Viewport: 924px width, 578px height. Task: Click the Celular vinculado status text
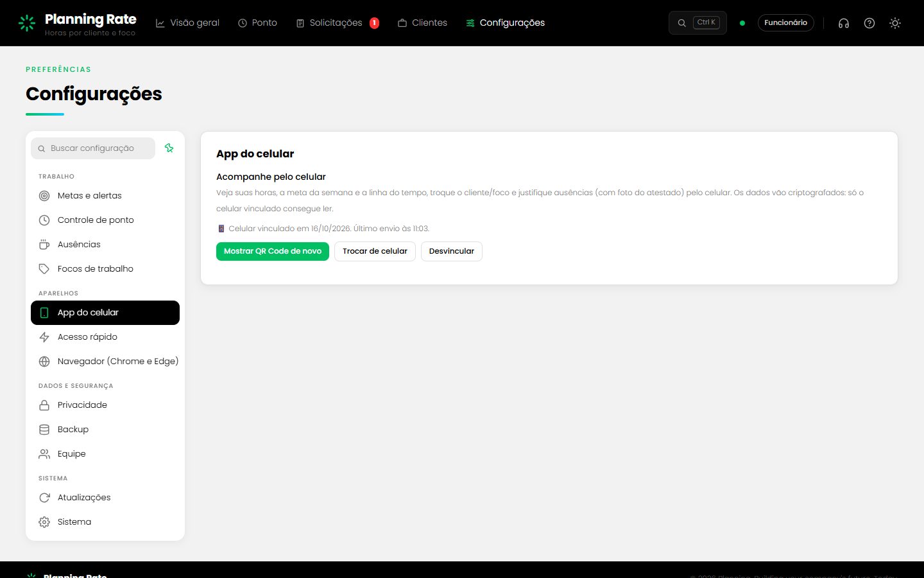(x=329, y=229)
